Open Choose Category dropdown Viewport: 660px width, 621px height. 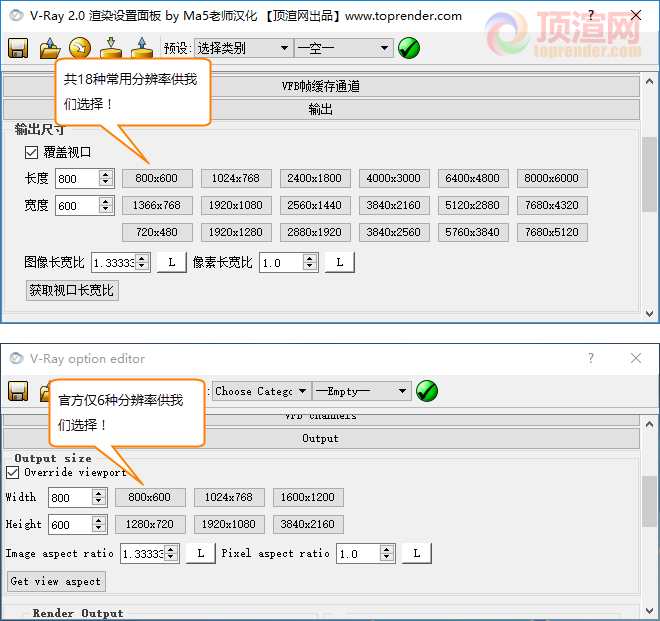pos(261,391)
